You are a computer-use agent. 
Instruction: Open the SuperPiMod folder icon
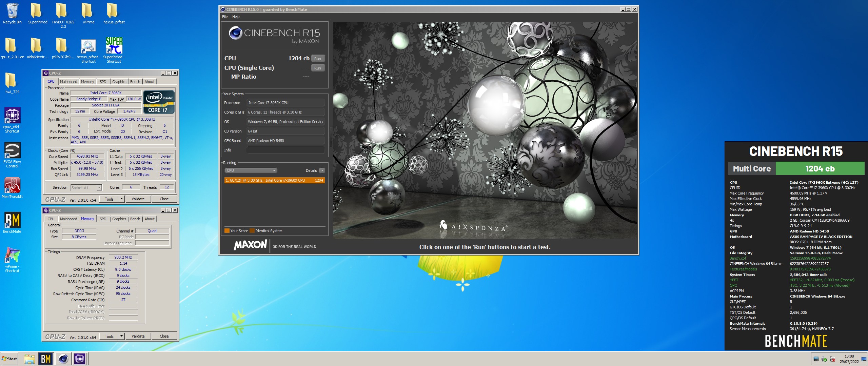coord(37,14)
